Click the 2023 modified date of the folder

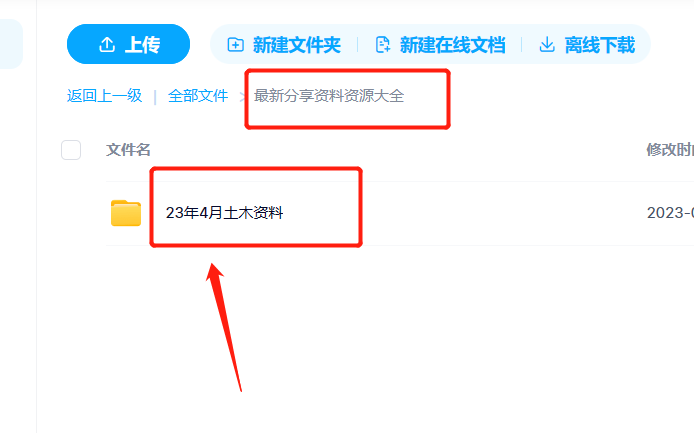coord(670,213)
